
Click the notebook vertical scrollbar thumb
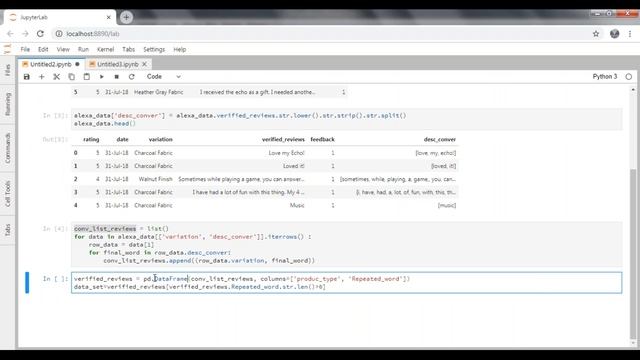[x=633, y=253]
